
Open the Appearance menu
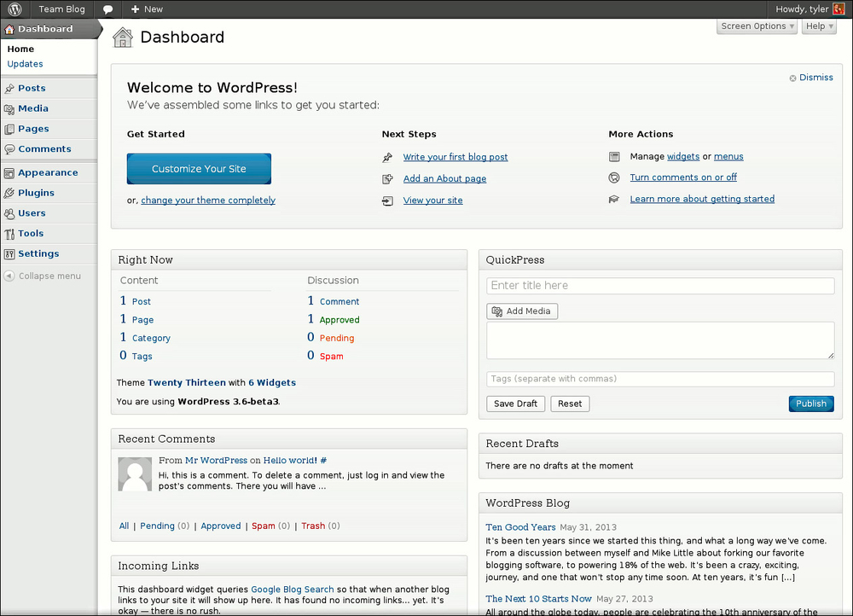pos(48,172)
